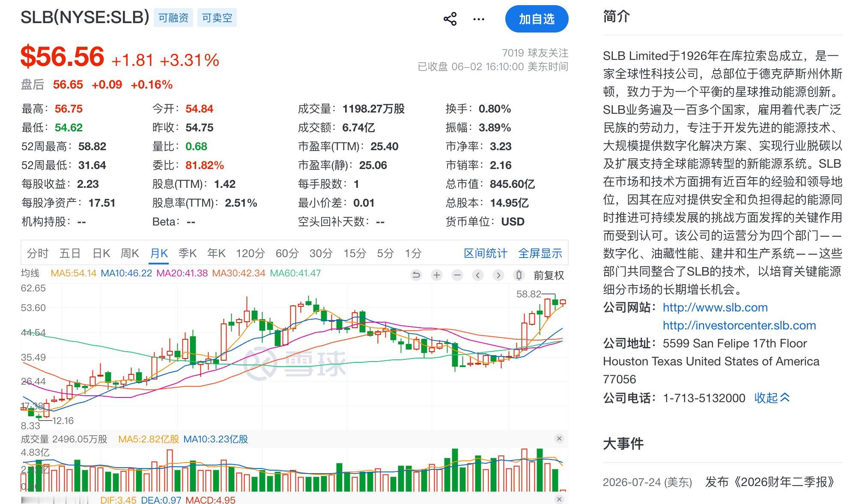Click the DIF:3.45 MACD label
This screenshot has width=859, height=504.
click(118, 500)
